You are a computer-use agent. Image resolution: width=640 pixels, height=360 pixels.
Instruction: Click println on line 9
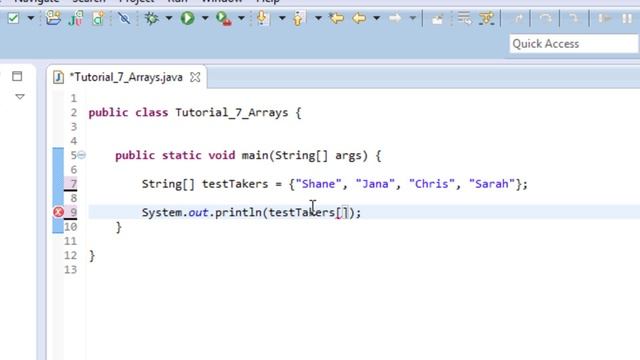point(239,212)
